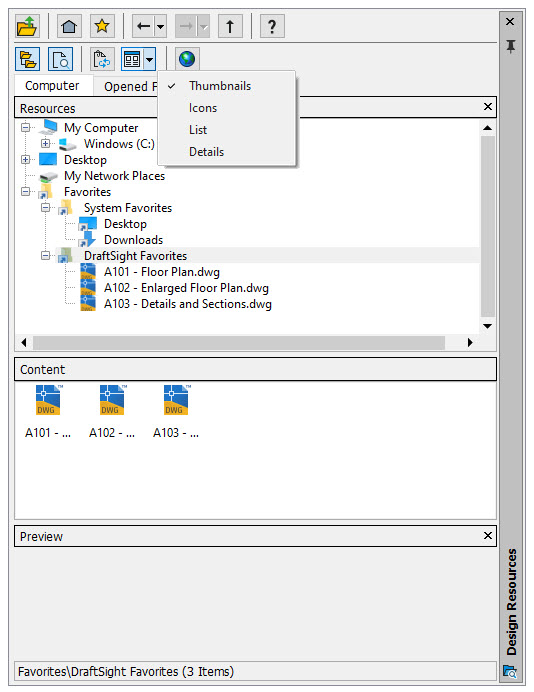534x692 pixels.
Task: Toggle the preview pane toolbar button
Action: (x=60, y=59)
